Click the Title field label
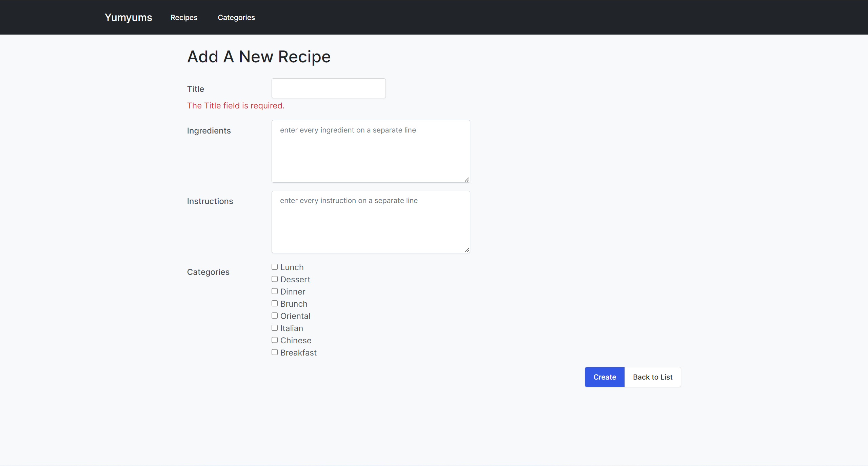868x466 pixels. (195, 89)
